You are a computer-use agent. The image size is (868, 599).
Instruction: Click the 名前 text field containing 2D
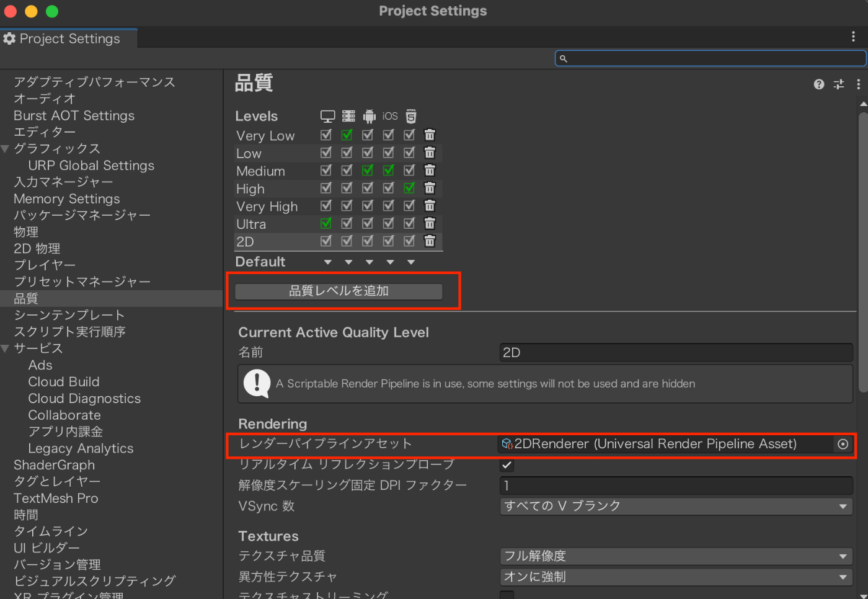tap(676, 353)
